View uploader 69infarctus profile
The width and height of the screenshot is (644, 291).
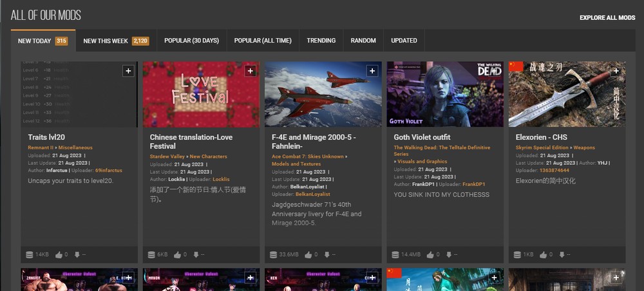click(x=108, y=171)
